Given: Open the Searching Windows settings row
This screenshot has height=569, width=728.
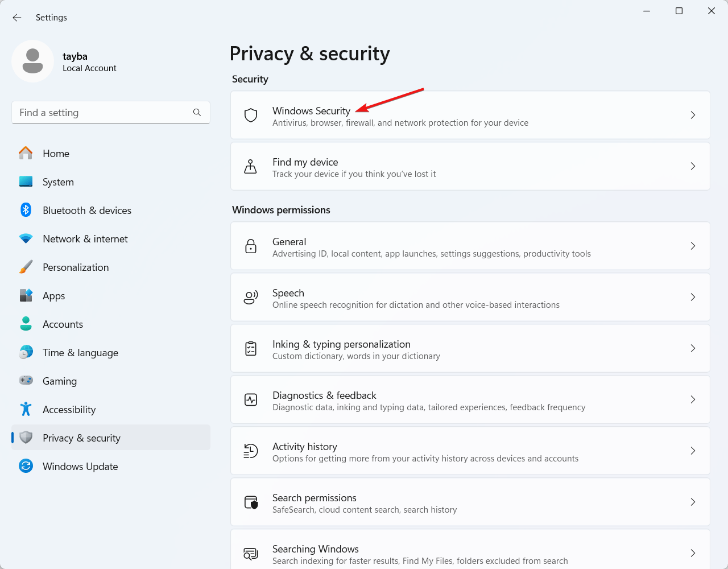Looking at the screenshot, I should pyautogui.click(x=470, y=550).
